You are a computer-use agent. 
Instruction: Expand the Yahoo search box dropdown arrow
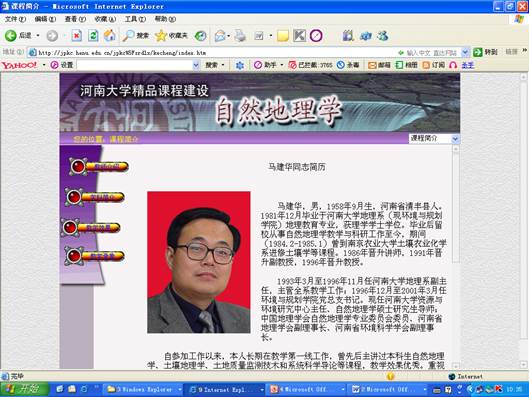[196, 65]
